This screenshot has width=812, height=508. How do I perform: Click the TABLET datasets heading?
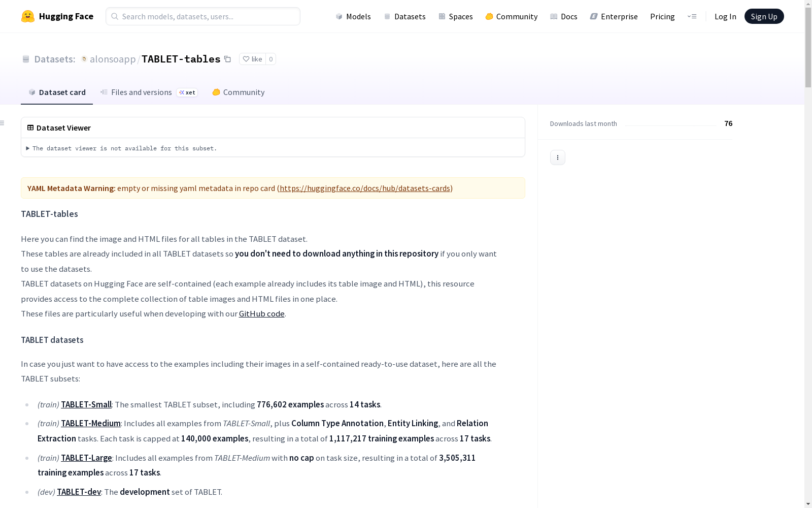tap(52, 340)
